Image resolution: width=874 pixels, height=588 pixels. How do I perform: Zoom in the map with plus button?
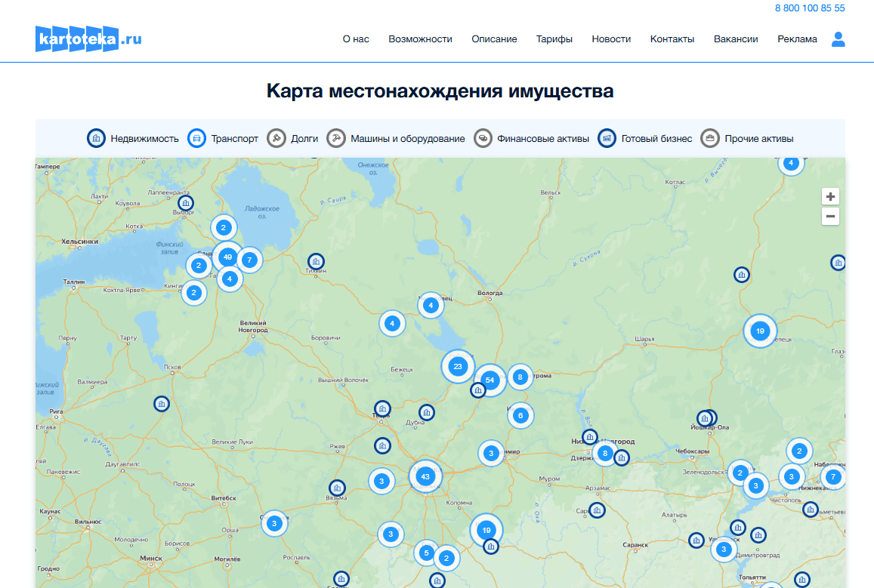coord(830,196)
